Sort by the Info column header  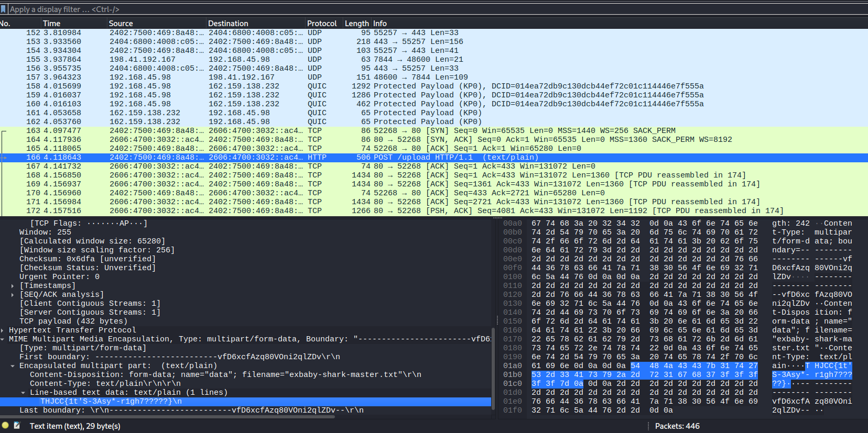620,24
